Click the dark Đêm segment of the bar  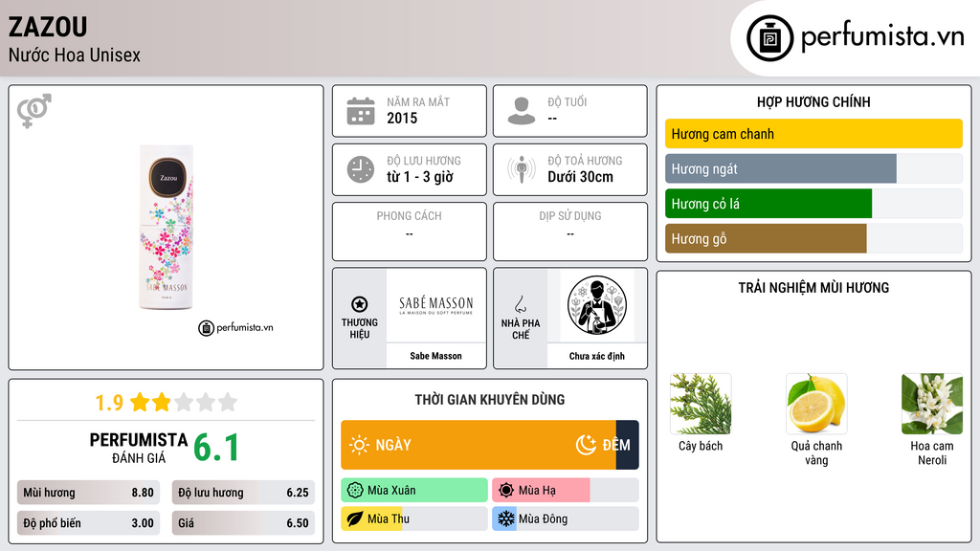click(x=628, y=445)
